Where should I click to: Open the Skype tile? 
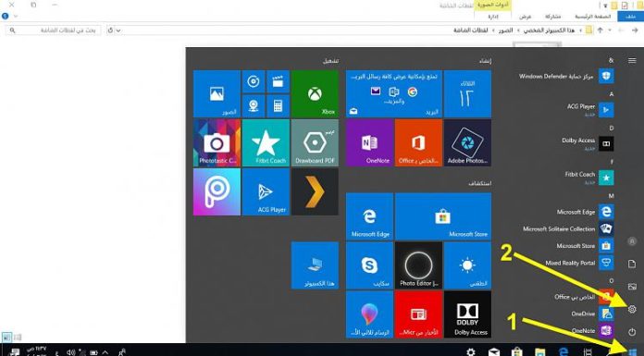(x=369, y=265)
